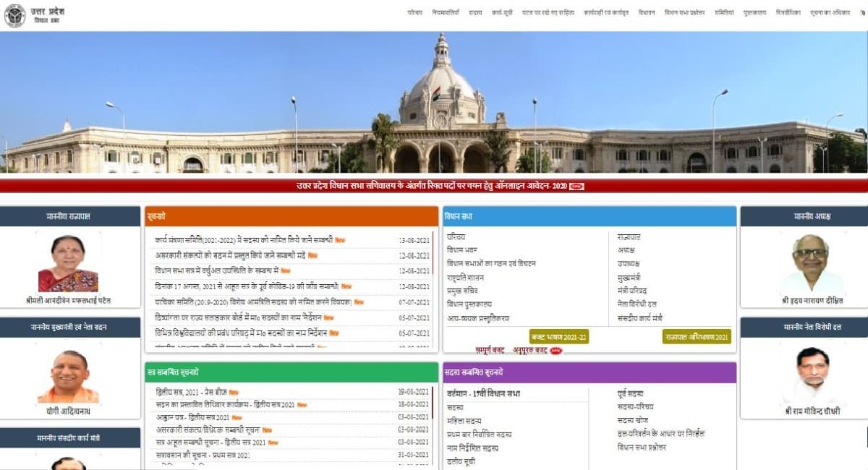Click the Vidhan Sabha building banner image
The height and width of the screenshot is (470, 868).
434,102
